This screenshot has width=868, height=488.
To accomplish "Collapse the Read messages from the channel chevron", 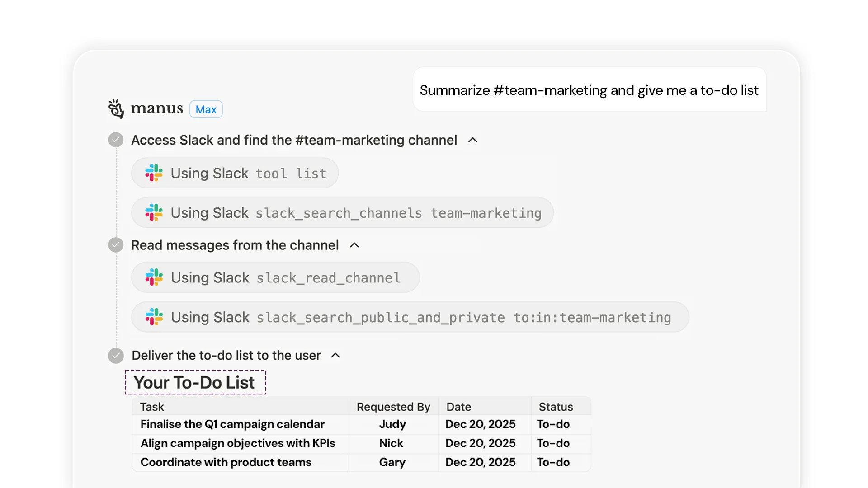I will [354, 245].
